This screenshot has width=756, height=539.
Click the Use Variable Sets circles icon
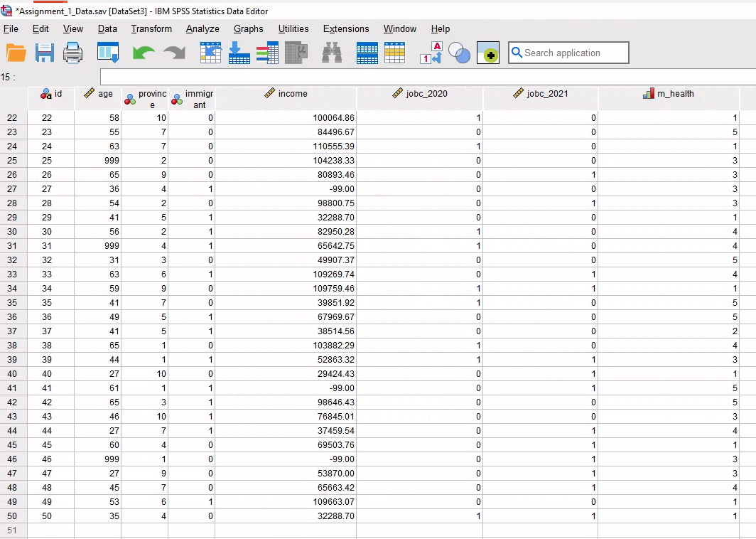[x=460, y=53]
